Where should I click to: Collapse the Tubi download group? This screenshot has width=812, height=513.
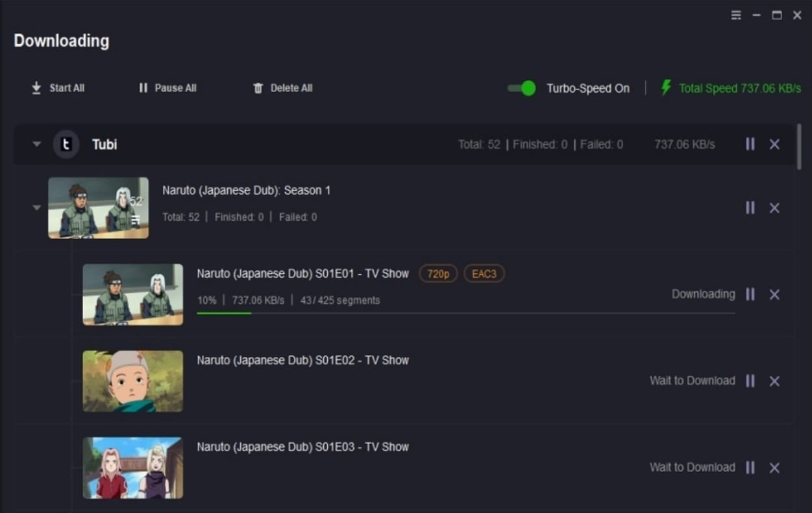coord(37,144)
